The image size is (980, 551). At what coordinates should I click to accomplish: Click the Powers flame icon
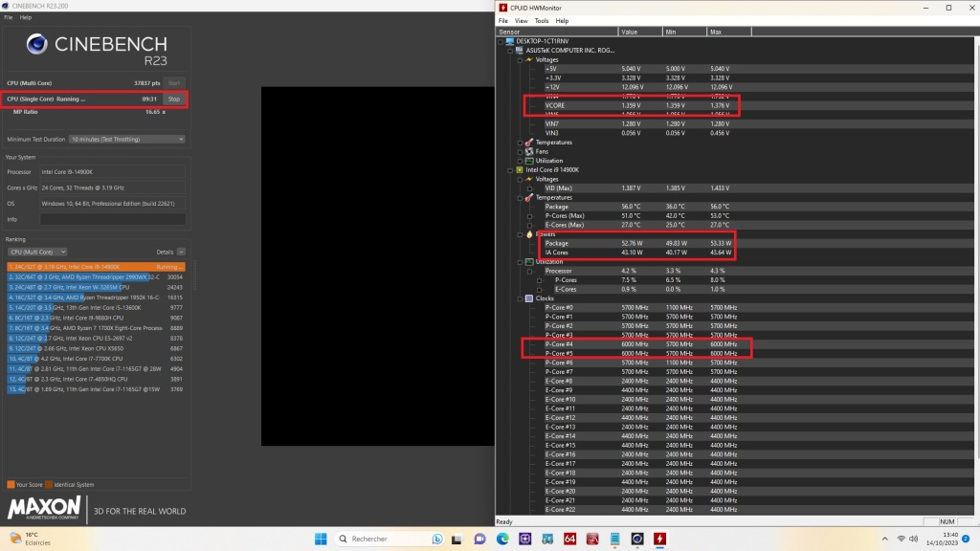529,234
